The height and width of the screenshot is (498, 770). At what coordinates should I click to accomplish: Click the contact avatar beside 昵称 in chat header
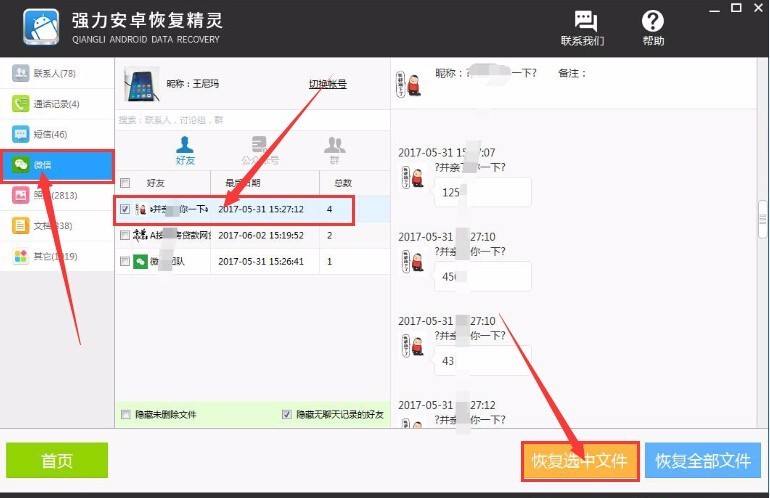pyautogui.click(x=410, y=84)
